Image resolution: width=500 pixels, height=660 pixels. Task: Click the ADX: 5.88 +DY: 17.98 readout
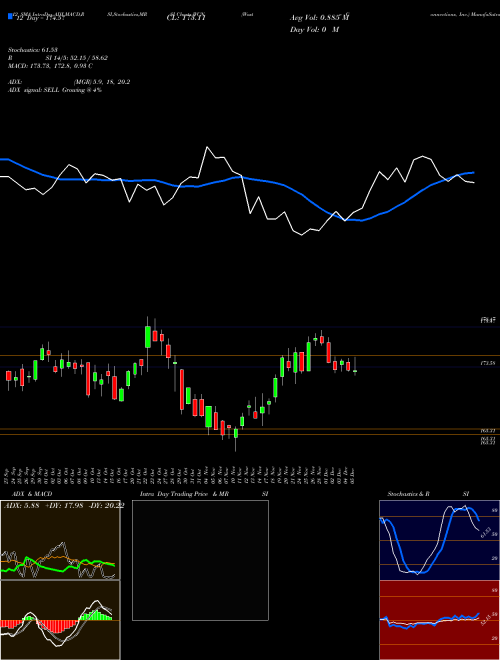click(x=64, y=506)
